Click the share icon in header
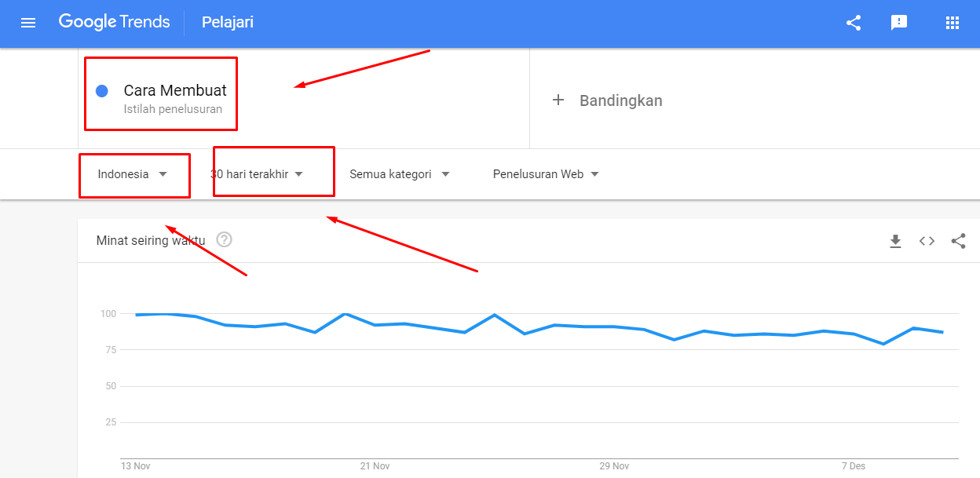980x478 pixels. click(854, 23)
